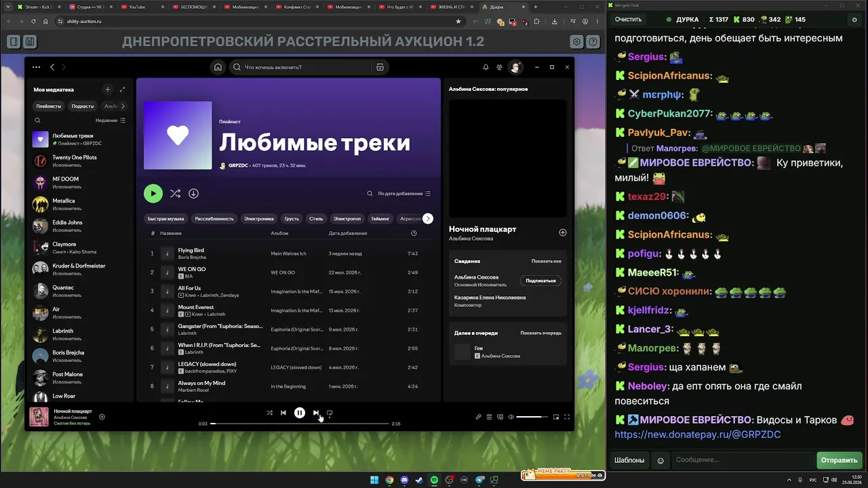Save auction with the floppy disk icon
The width and height of the screenshot is (868, 488).
tap(30, 42)
